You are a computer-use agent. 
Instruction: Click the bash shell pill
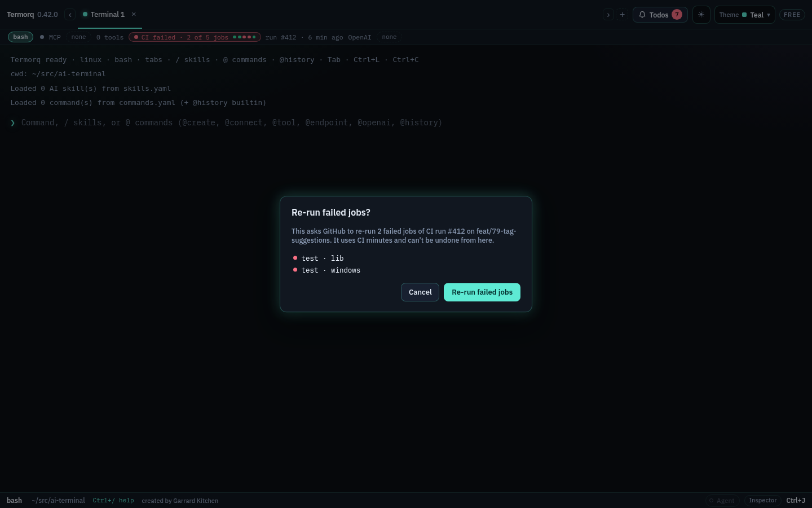[20, 37]
